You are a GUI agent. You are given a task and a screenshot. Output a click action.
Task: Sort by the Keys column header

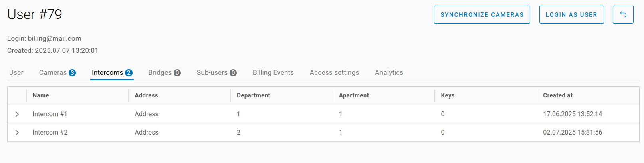click(x=448, y=95)
